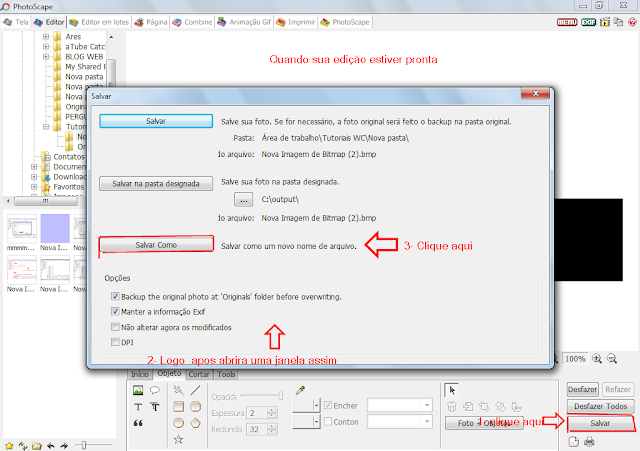Image resolution: width=640 pixels, height=451 pixels.
Task: Open the Editor em lotes tab
Action: [x=99, y=22]
